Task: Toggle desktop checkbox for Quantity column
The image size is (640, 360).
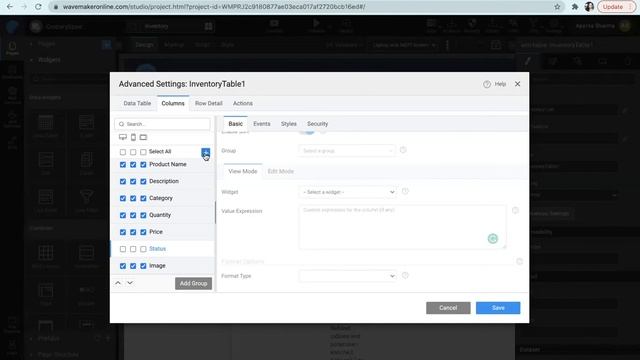Action: click(x=123, y=215)
